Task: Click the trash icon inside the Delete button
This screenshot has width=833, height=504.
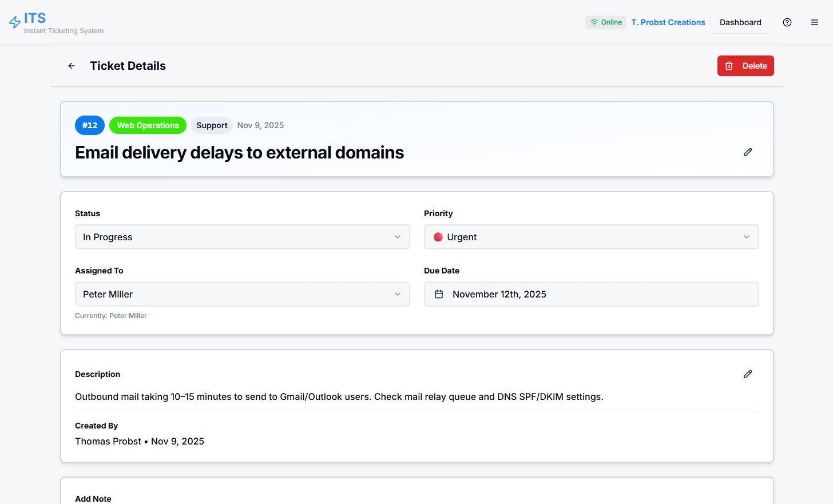Action: click(x=728, y=66)
